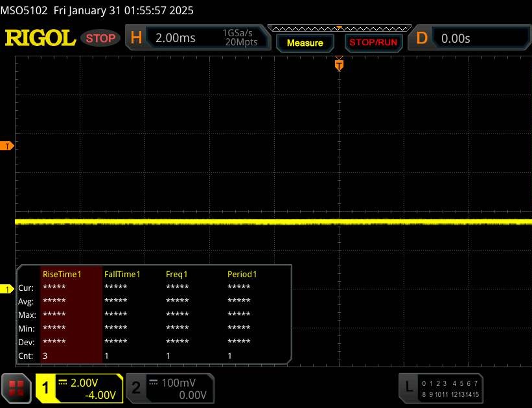The width and height of the screenshot is (532, 408).
Task: Tap the 20Mpts memory depth readout
Action: [241, 42]
